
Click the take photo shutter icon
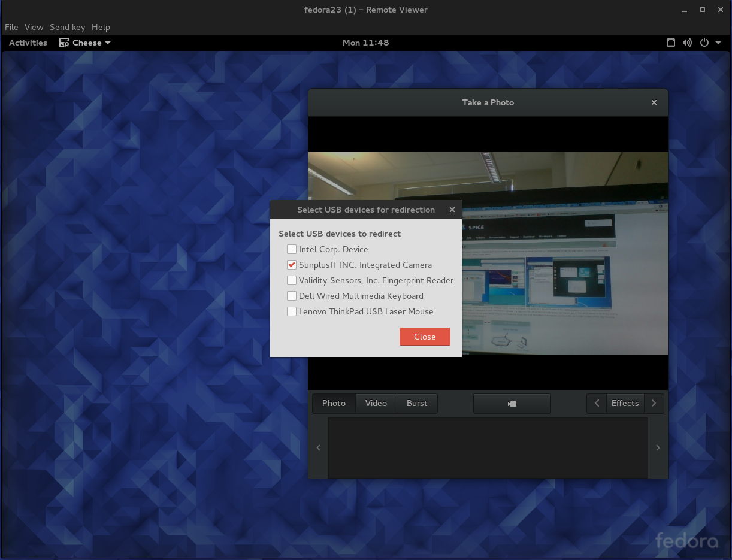[512, 404]
